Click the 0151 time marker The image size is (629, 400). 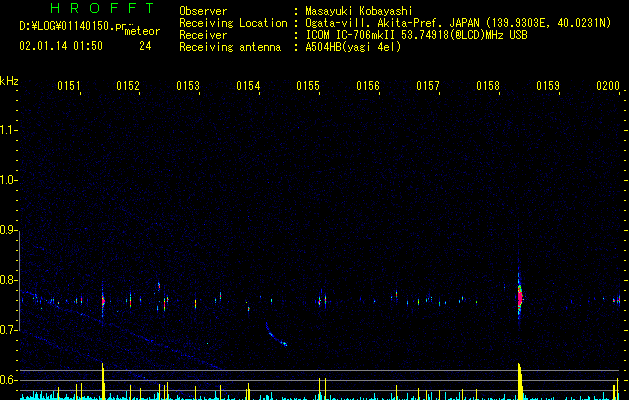(69, 86)
